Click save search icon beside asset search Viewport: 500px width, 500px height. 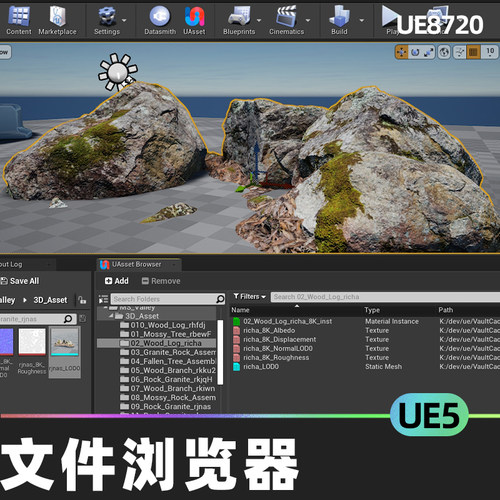[x=83, y=319]
